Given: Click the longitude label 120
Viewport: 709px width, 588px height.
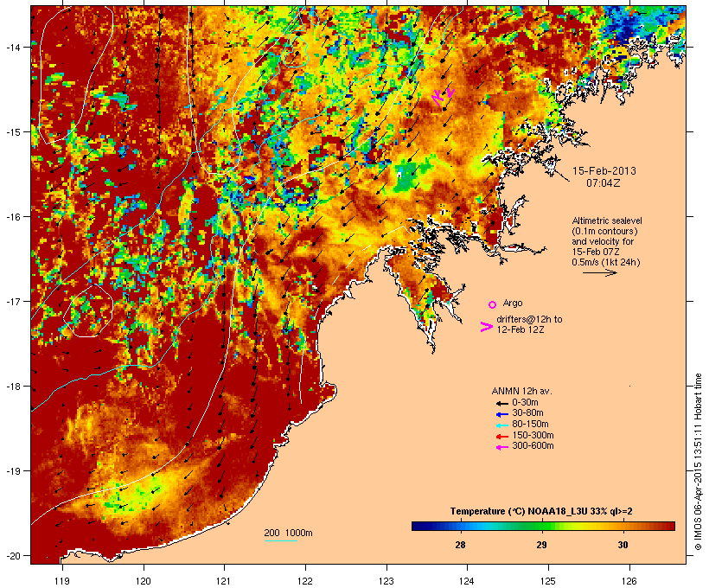Looking at the screenshot, I should pos(144,581).
